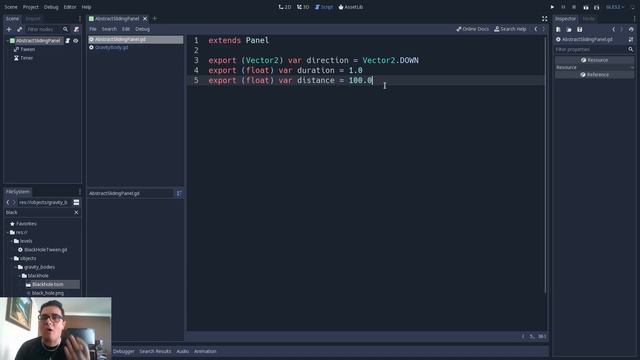Viewport: 640px width, 360px height.
Task: Play the current scene
Action: tap(586, 7)
